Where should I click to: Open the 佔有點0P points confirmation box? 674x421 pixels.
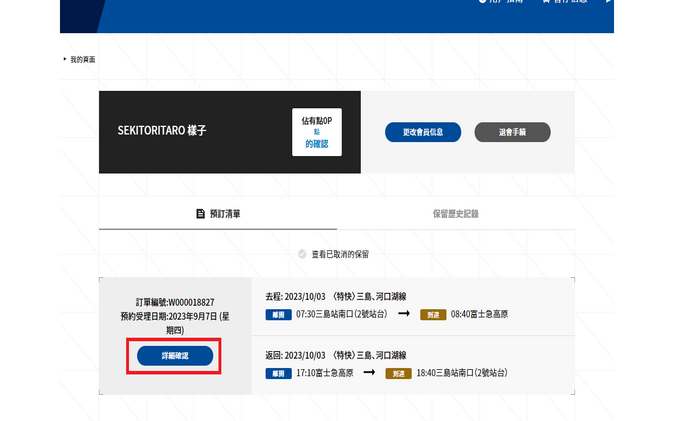point(317,132)
